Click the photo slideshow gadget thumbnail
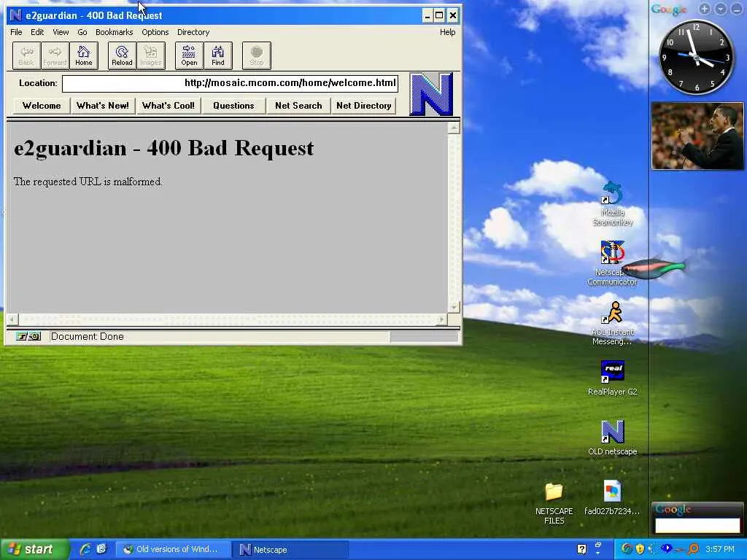747x560 pixels. coord(697,136)
